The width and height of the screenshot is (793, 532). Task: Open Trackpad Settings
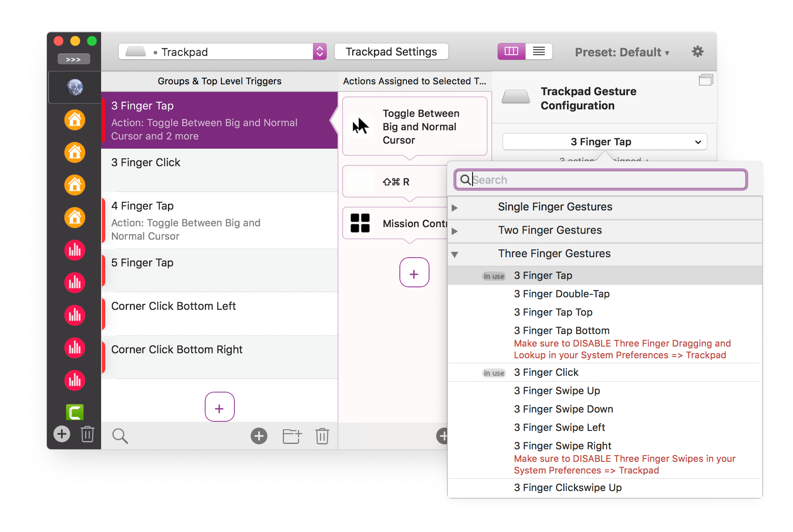click(391, 52)
